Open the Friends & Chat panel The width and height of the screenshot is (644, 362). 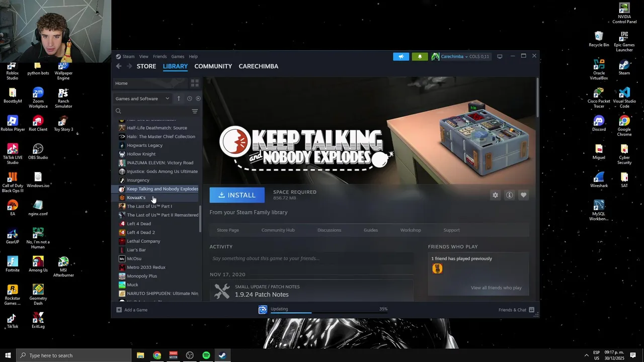(516, 310)
